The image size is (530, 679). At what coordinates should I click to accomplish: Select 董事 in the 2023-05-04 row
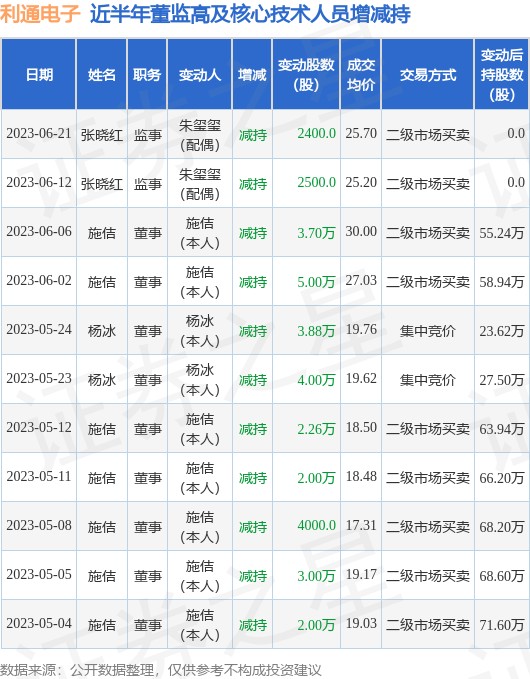[x=148, y=624]
